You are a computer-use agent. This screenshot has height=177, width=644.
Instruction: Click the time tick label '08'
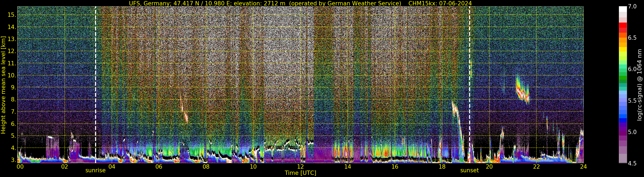[206, 166]
